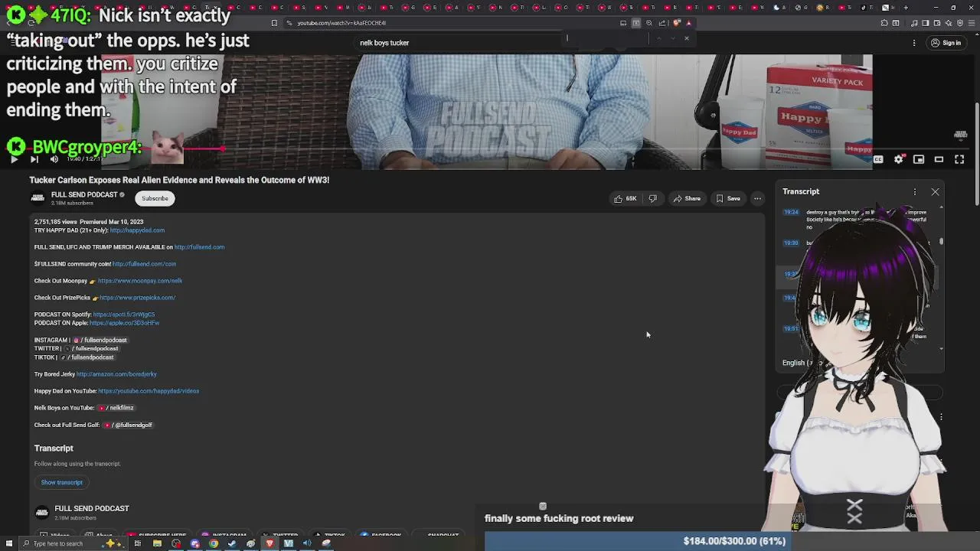
Task: Close the Transcript panel
Action: [935, 192]
